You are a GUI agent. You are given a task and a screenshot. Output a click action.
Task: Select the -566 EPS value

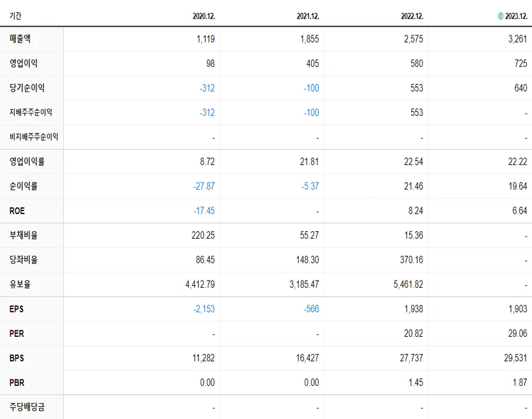tap(311, 309)
